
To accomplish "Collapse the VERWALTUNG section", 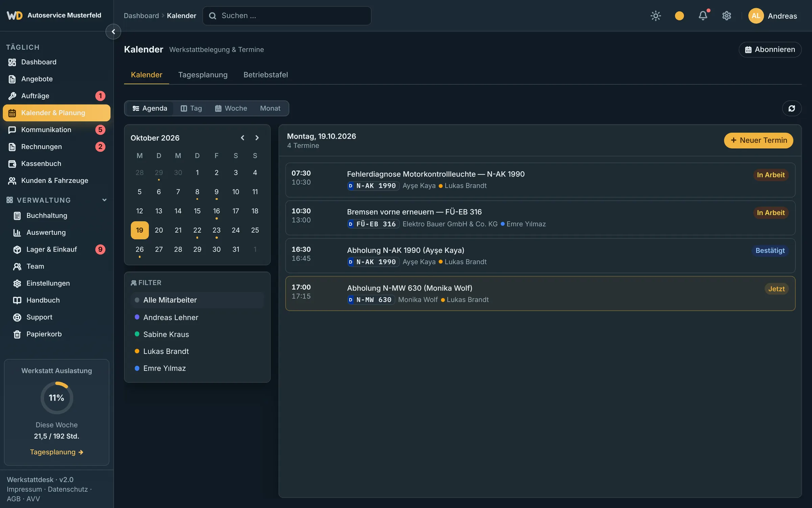I will tap(57, 200).
